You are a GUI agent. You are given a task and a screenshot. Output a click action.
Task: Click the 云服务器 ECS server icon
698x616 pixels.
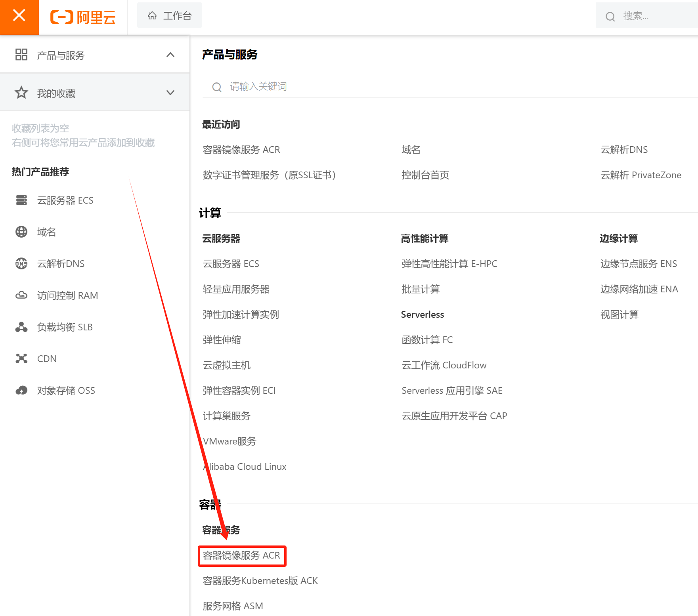pos(21,200)
